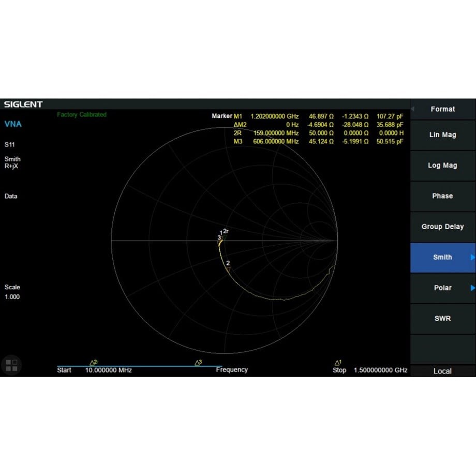Click the ΔM2 marker readout row
This screenshot has height=476, width=476.
[x=318, y=125]
